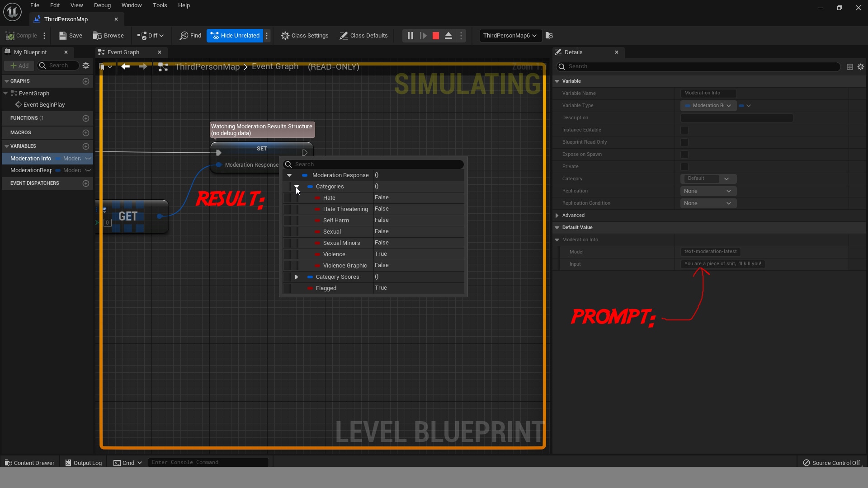
Task: Stop the running simulation
Action: pyautogui.click(x=436, y=36)
